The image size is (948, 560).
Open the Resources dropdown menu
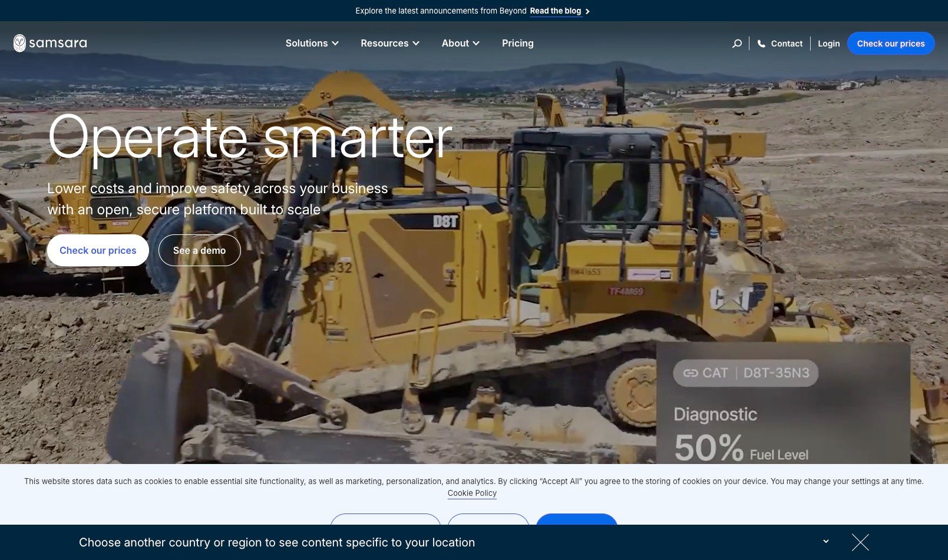point(390,43)
